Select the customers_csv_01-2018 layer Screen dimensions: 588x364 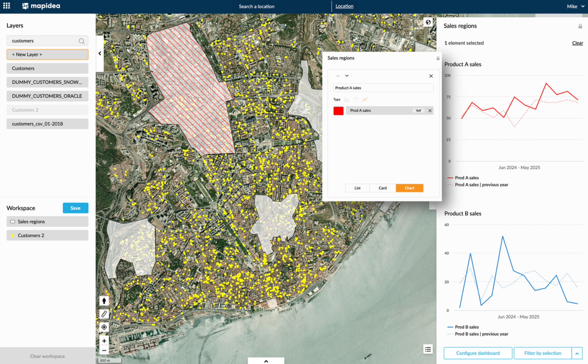tap(47, 124)
